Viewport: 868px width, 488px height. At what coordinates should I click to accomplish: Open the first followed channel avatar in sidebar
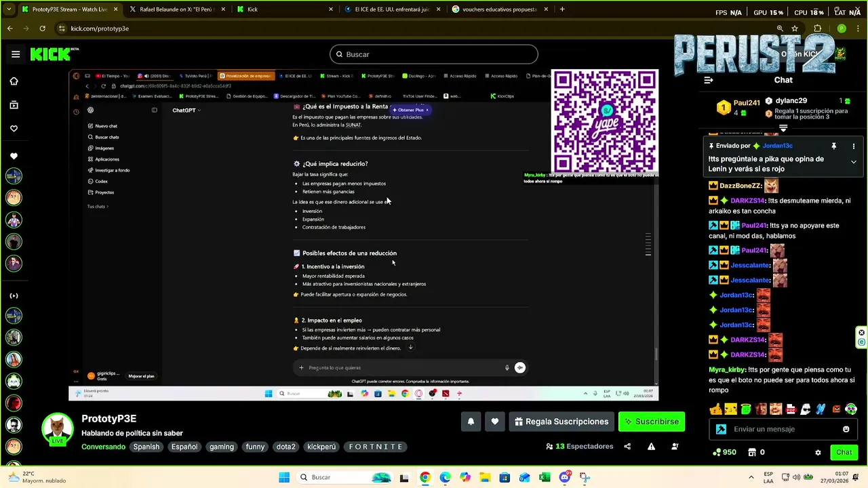(x=14, y=176)
